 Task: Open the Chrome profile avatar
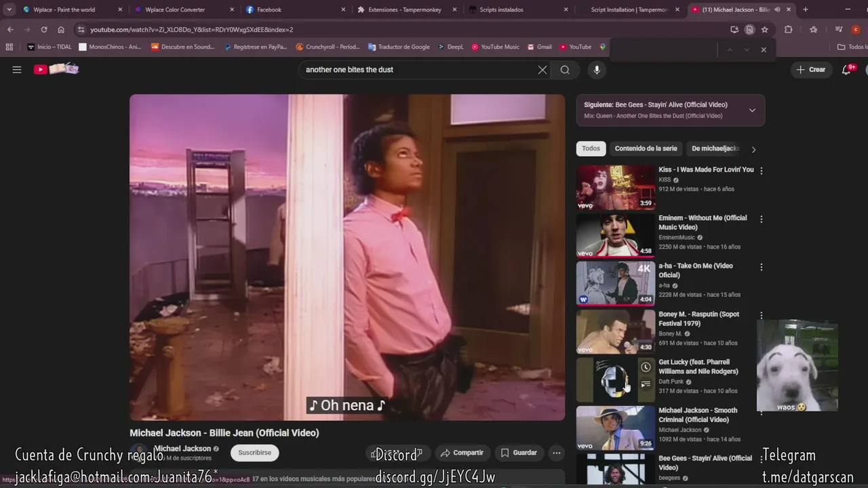856,30
